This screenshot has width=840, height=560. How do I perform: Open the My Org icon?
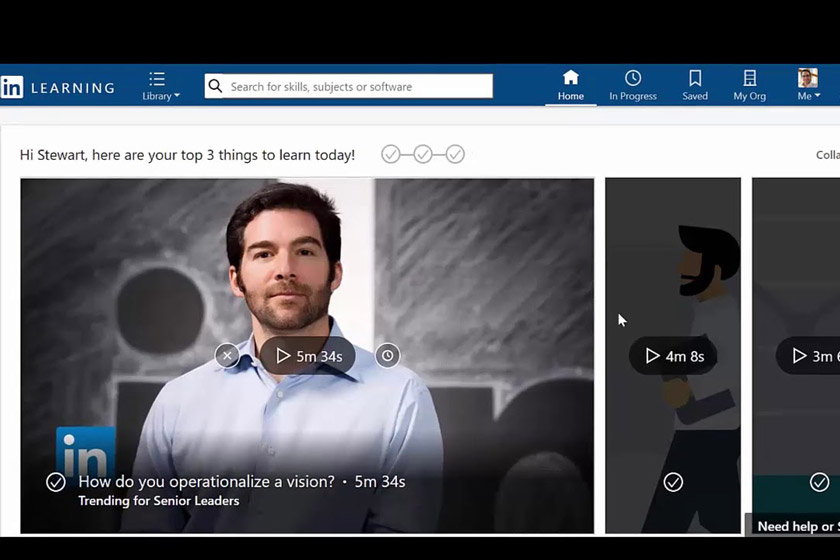coord(749,85)
